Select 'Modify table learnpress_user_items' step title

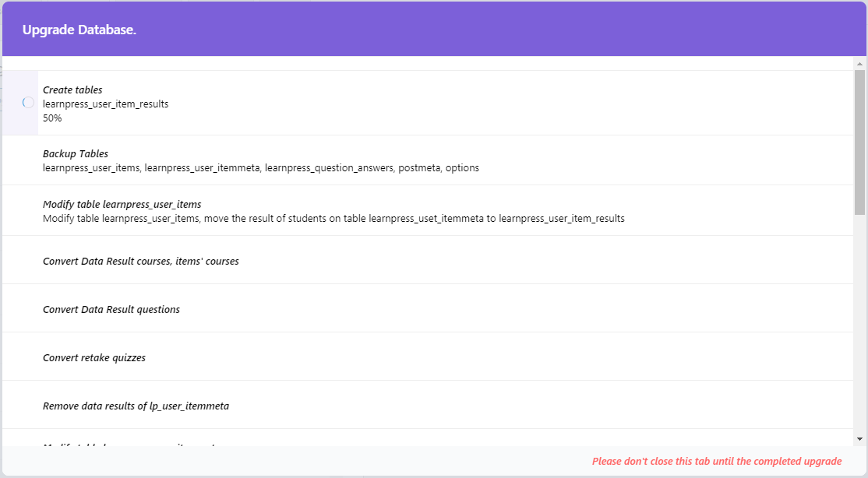[x=122, y=205]
